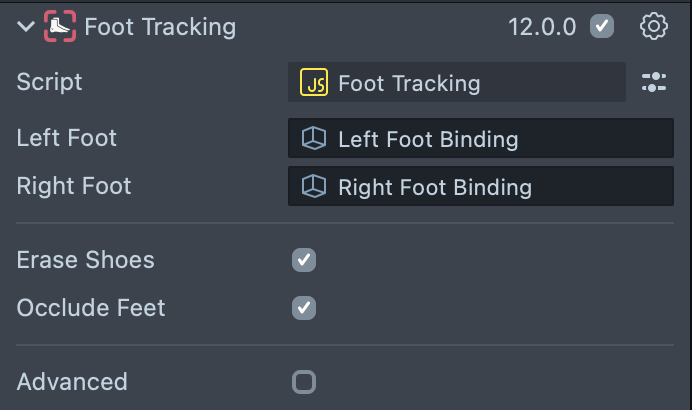Click the sliders icon beside the Script field
Image resolution: width=692 pixels, height=410 pixels.
coord(654,83)
